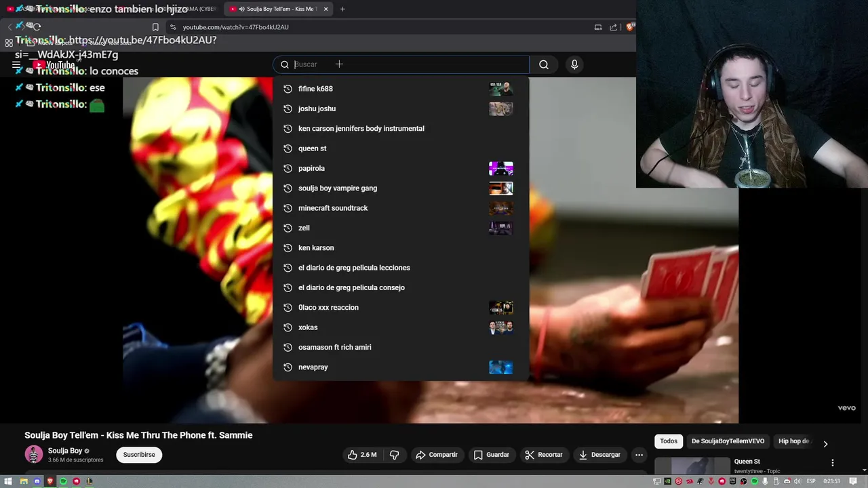Click the browser share icon
Viewport: 868px width, 488px height.
614,27
